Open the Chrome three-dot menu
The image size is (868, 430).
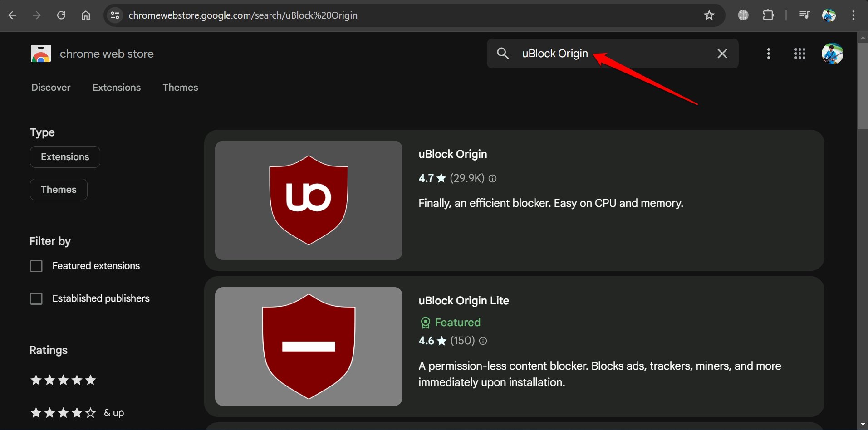[853, 15]
